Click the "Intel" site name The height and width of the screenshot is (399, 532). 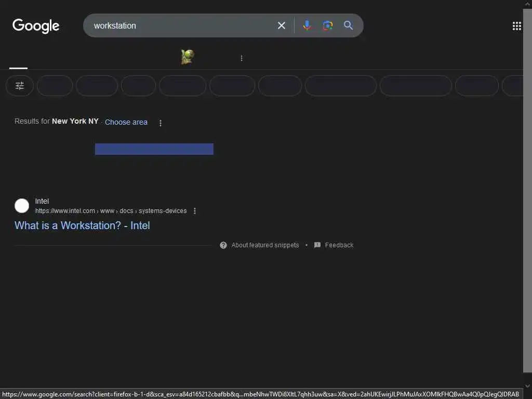click(x=42, y=201)
